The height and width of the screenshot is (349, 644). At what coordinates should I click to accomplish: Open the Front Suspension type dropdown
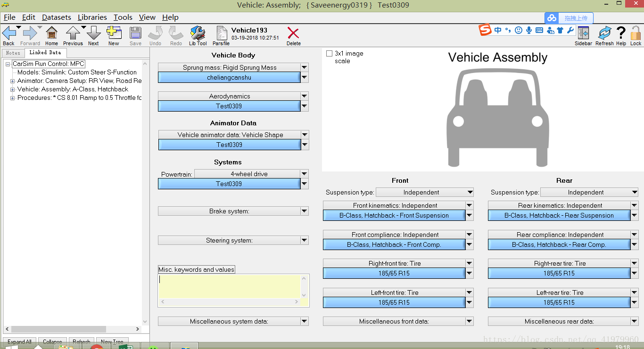425,192
